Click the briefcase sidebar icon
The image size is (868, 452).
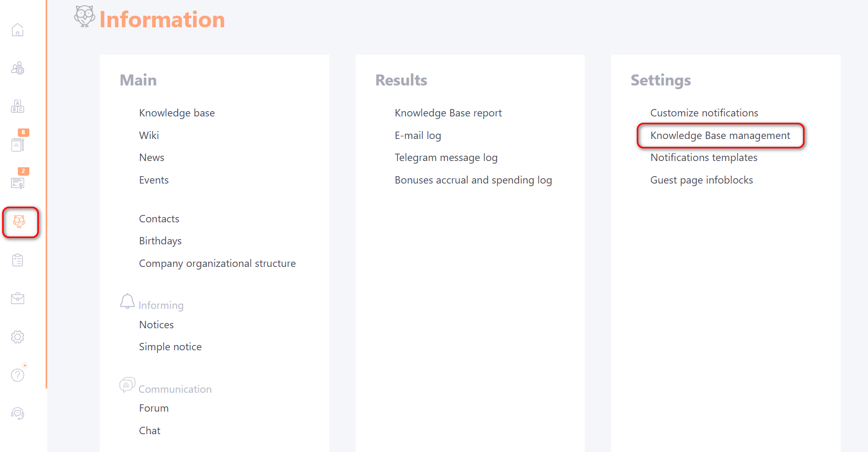click(18, 298)
